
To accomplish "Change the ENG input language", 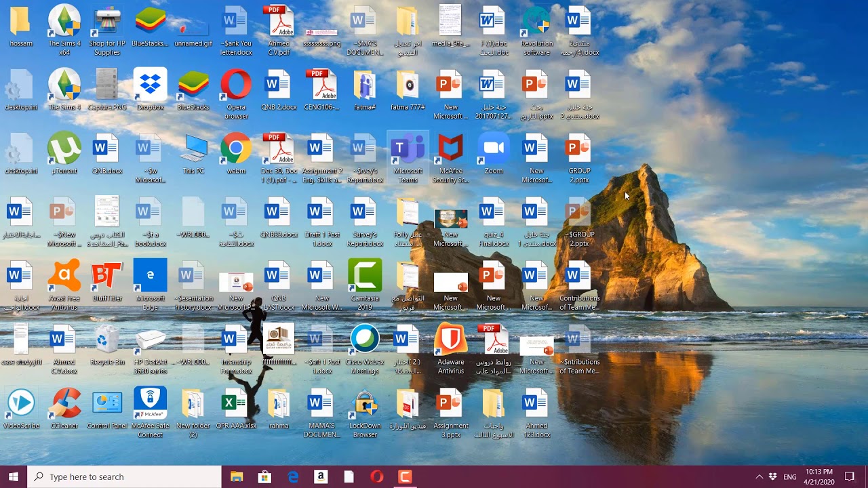I will pyautogui.click(x=790, y=476).
